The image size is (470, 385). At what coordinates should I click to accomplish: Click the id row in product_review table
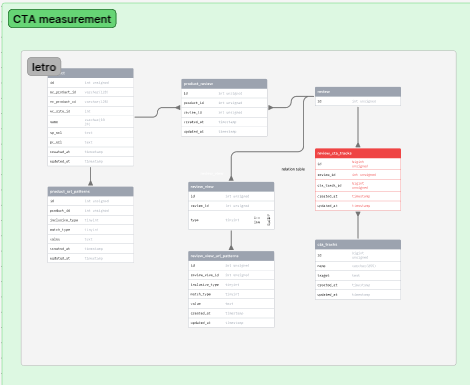coord(224,93)
